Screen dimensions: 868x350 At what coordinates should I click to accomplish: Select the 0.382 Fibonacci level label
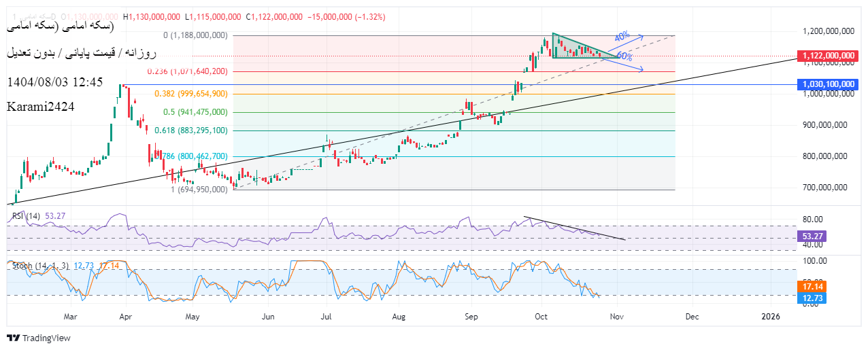[191, 94]
